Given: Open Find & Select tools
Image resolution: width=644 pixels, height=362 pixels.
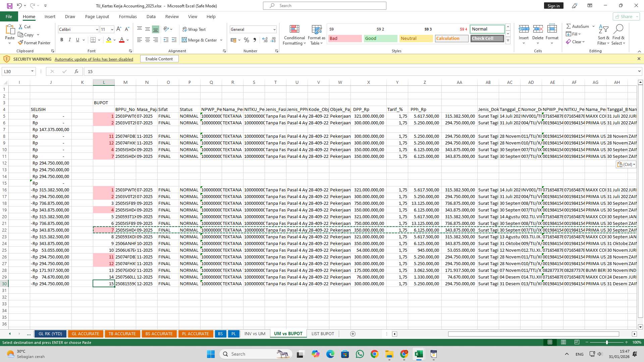Looking at the screenshot, I should point(619,35).
